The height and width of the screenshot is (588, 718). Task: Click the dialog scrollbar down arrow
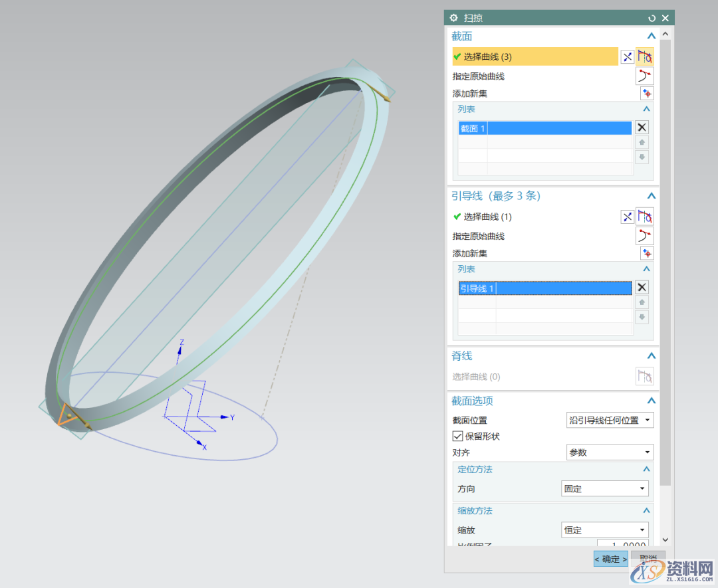666,540
